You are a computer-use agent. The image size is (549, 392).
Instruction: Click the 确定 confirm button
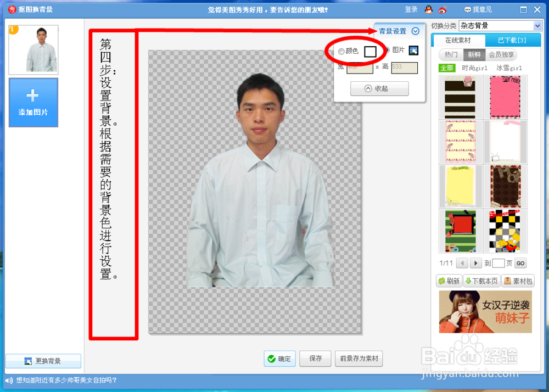point(279,359)
